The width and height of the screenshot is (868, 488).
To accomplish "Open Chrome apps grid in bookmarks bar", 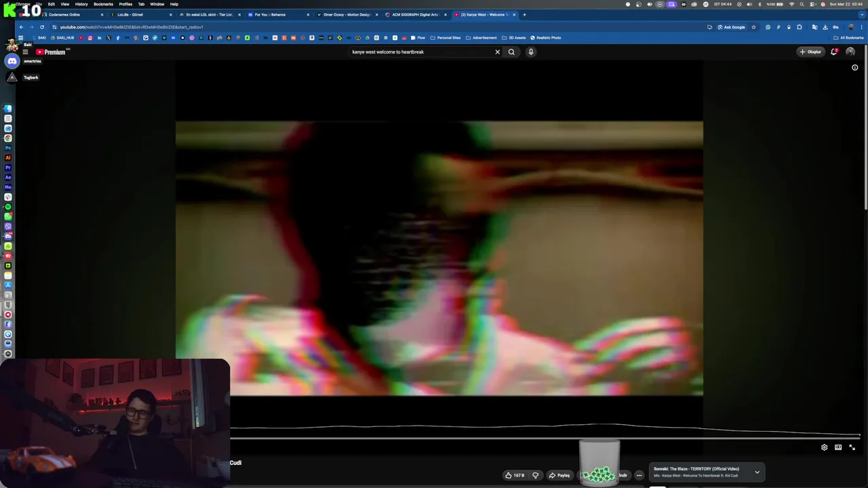I will click(x=21, y=37).
